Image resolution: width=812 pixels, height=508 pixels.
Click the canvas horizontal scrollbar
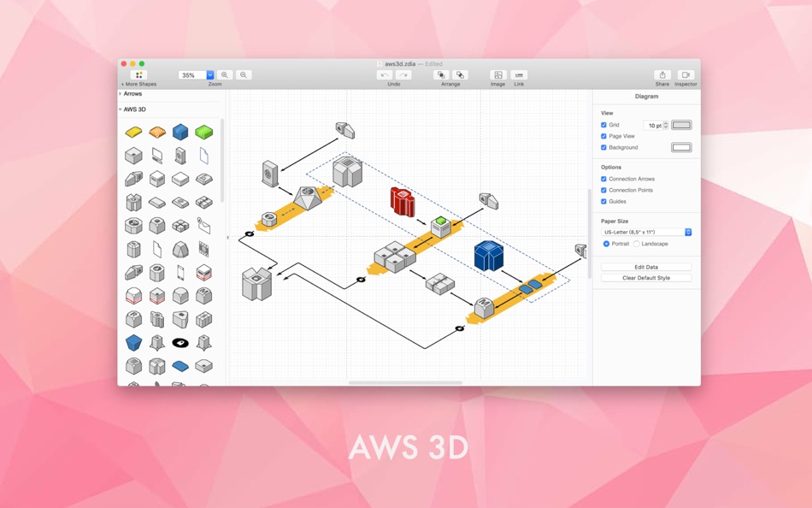(x=405, y=382)
